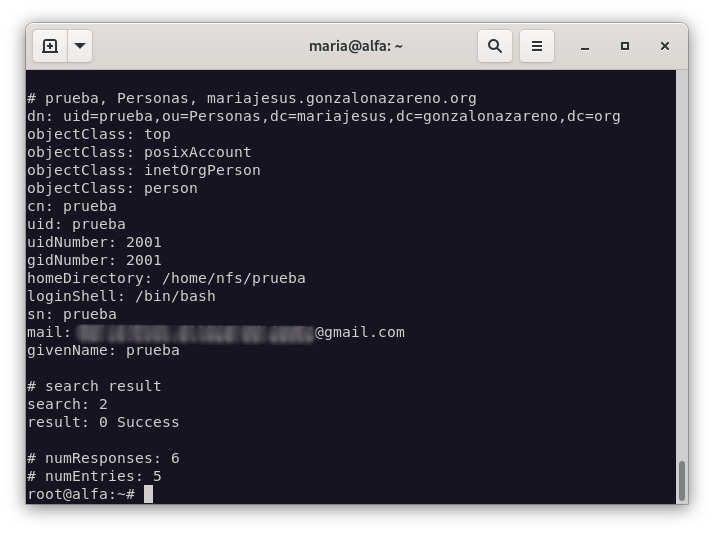Click the dn: uid=prueba line
The height and width of the screenshot is (533, 714).
click(x=323, y=116)
